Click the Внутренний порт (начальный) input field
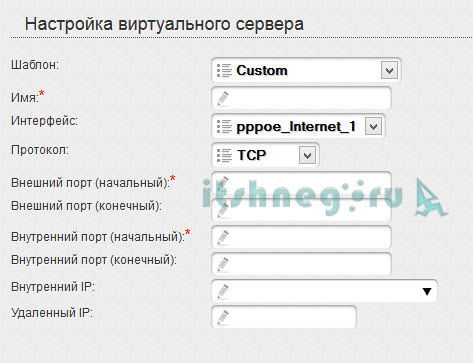 [x=301, y=237]
